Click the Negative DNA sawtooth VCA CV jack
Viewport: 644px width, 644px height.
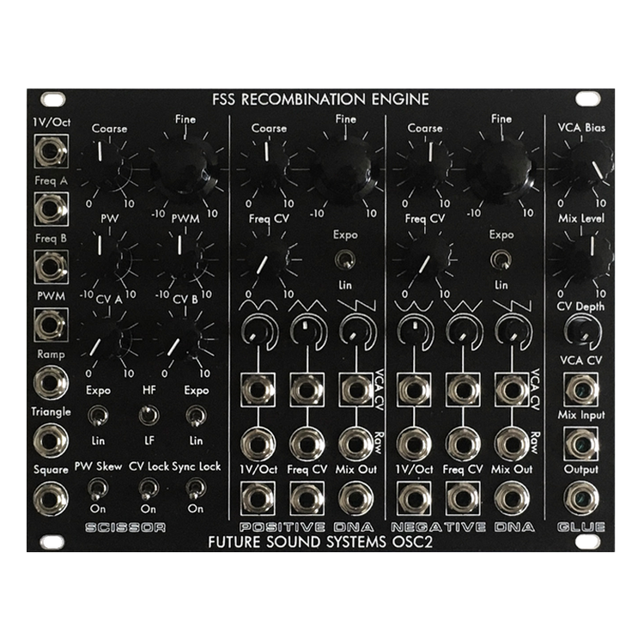click(x=512, y=390)
